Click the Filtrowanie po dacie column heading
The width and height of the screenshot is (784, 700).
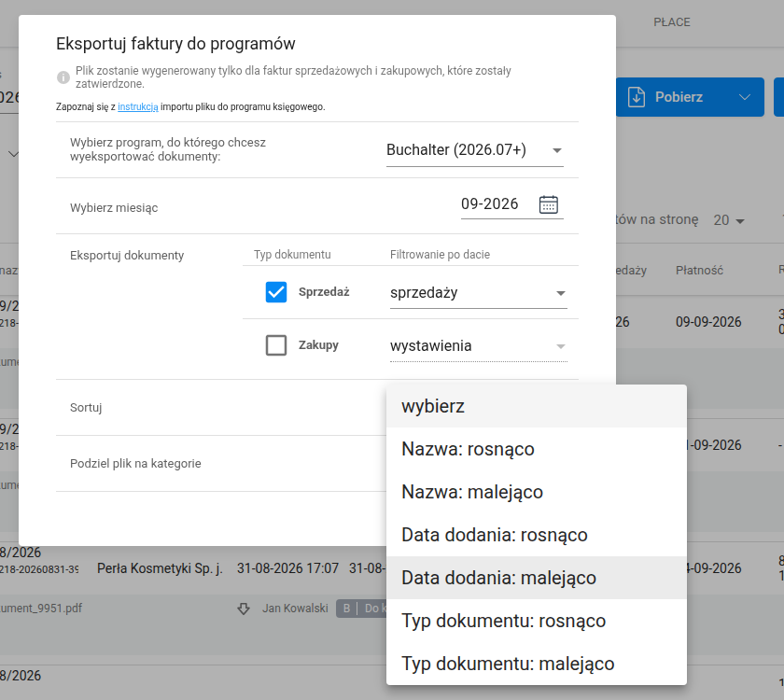pyautogui.click(x=440, y=255)
